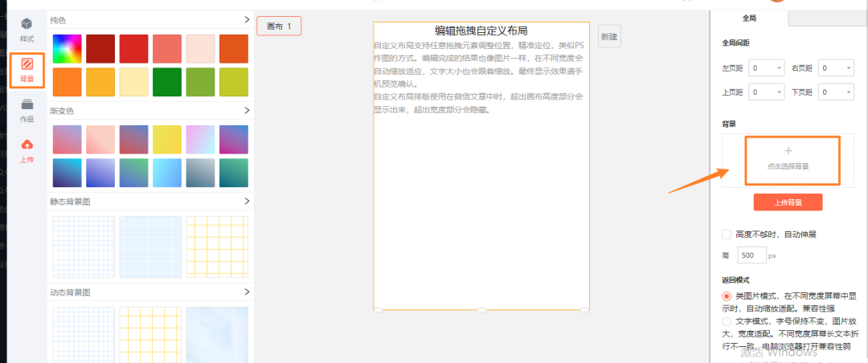Select 文字模式 radio option
This screenshot has height=363, width=868.
727,321
